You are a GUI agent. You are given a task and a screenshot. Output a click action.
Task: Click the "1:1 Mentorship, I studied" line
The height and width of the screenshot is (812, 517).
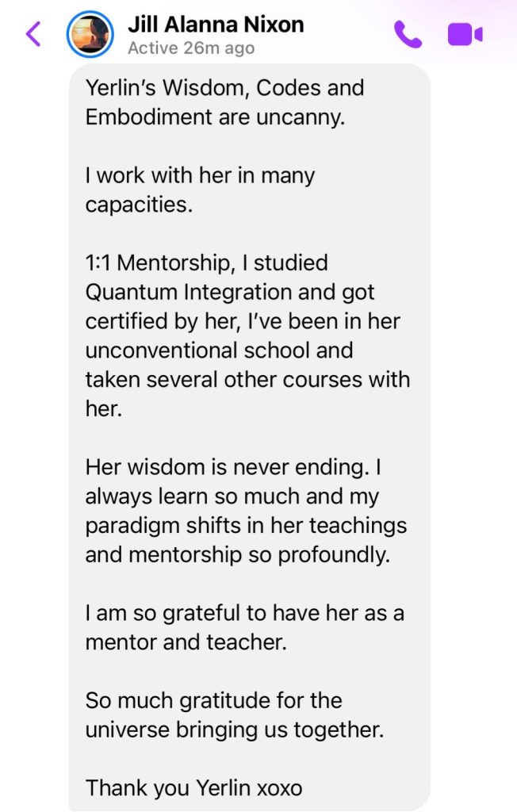[x=206, y=262]
